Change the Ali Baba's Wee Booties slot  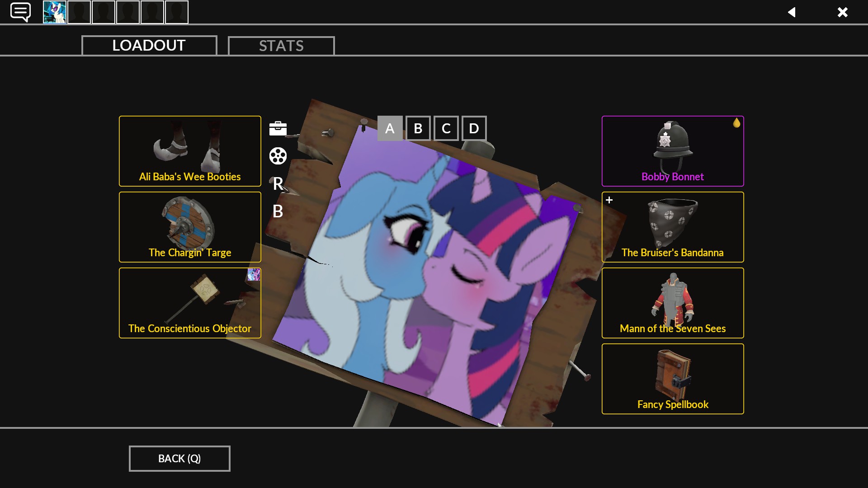(x=190, y=151)
